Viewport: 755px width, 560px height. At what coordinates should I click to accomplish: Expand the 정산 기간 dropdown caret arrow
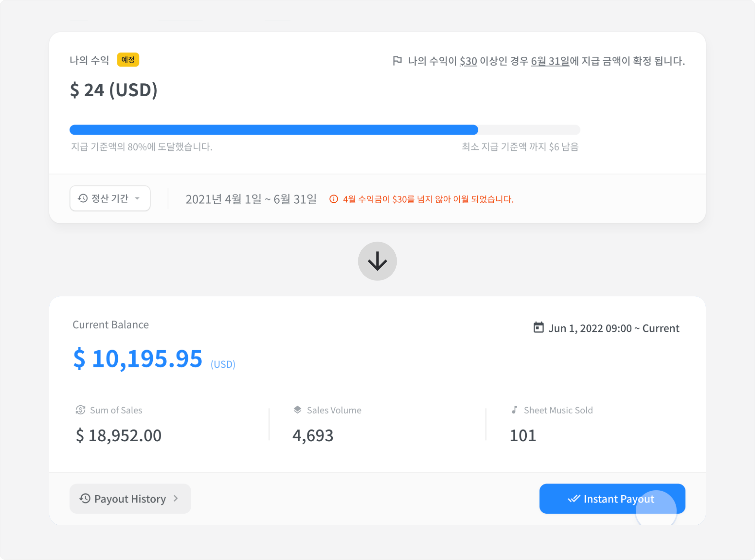point(137,198)
